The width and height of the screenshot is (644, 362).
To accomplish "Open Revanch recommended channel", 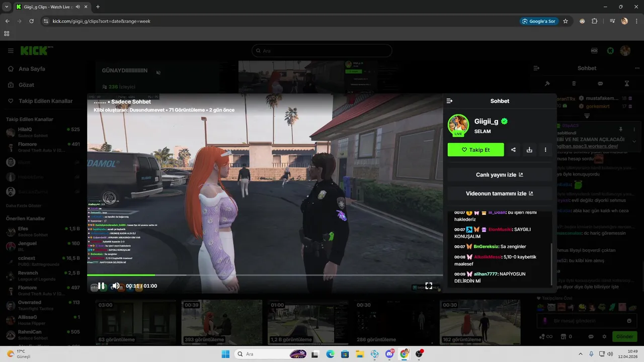I will (43, 276).
